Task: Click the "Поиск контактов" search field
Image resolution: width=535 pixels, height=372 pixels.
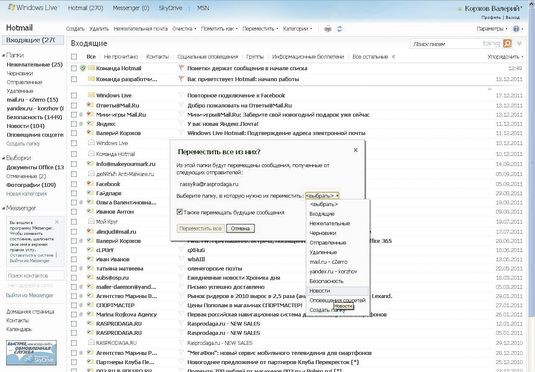Action: [x=35, y=276]
